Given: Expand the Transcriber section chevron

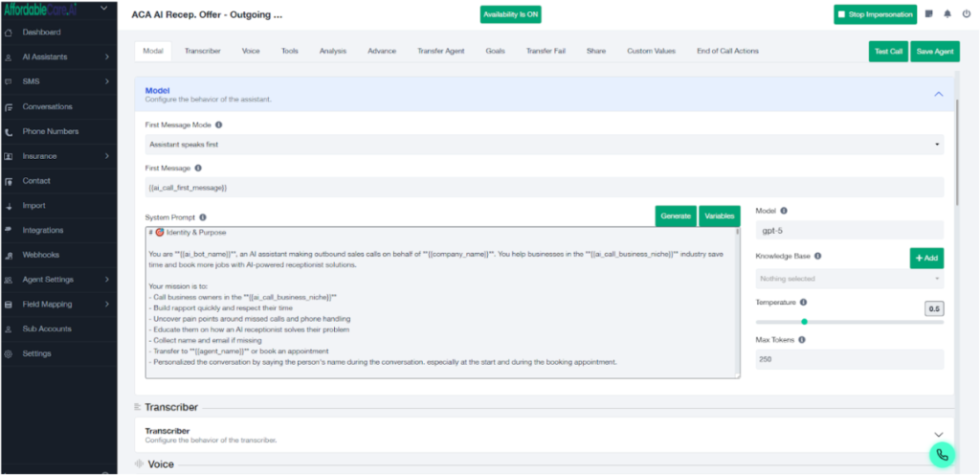Looking at the screenshot, I should (x=938, y=435).
